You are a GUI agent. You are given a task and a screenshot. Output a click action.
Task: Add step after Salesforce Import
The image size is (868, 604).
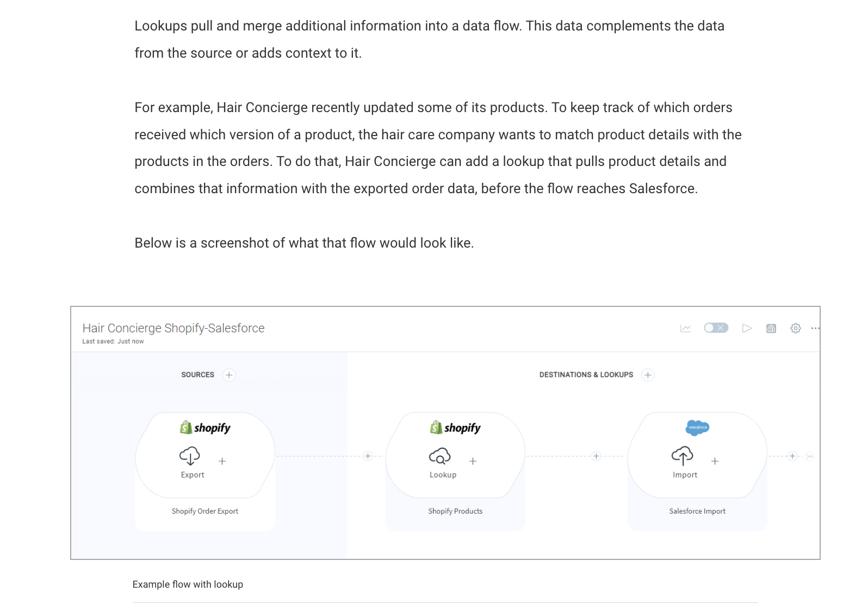coord(792,456)
